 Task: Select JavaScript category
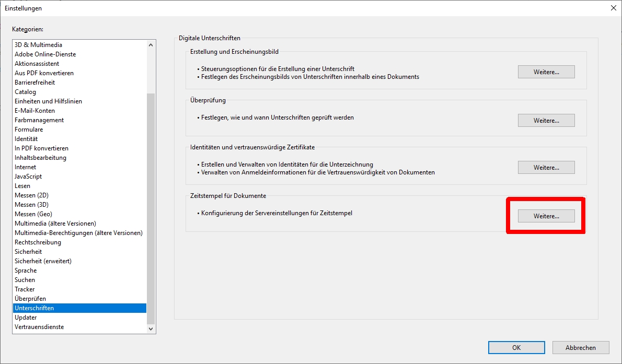pyautogui.click(x=28, y=177)
